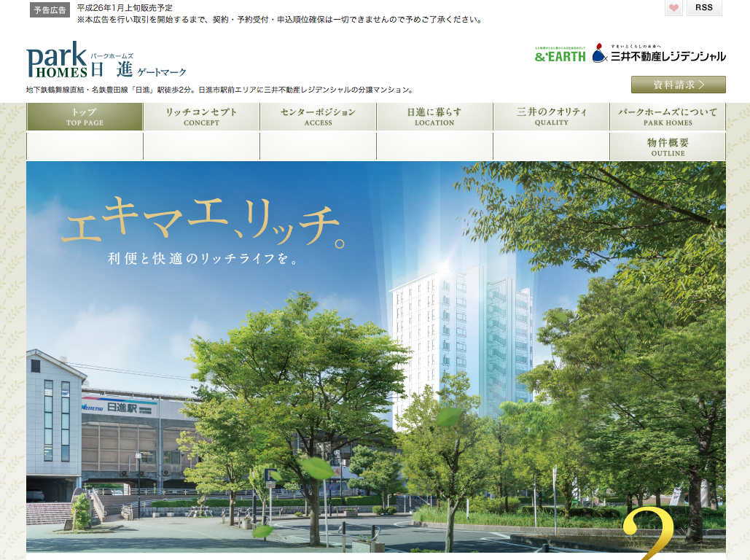Navigate to 三井のクオリティ QUALITY
Viewport: 750px width, 560px height.
(551, 117)
